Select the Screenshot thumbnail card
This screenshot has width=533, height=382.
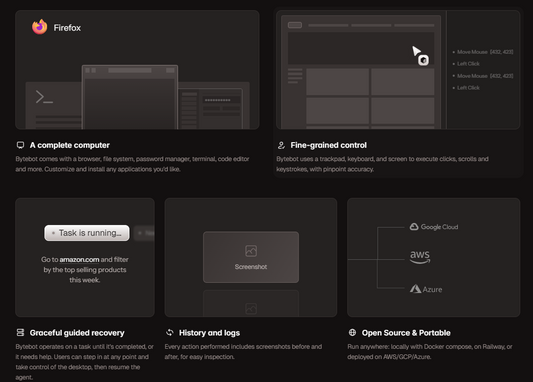point(251,257)
